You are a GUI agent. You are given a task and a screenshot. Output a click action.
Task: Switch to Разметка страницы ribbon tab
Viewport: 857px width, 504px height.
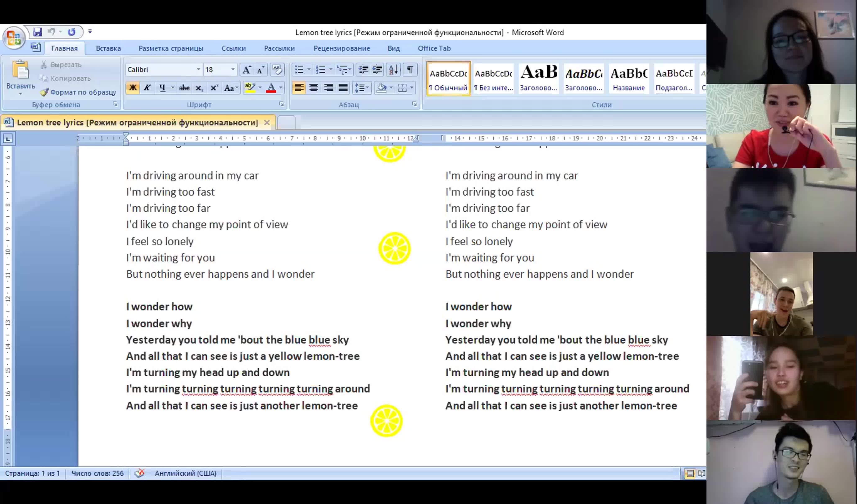pos(171,48)
